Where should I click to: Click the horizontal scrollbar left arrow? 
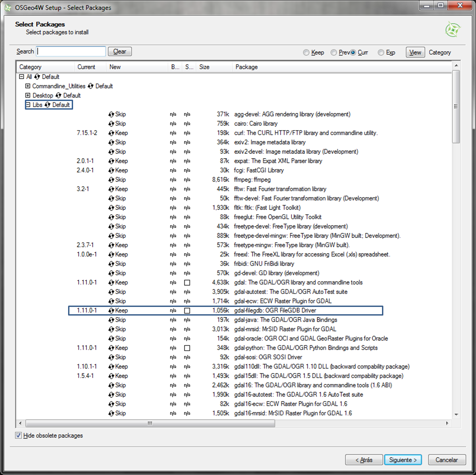[x=20, y=423]
